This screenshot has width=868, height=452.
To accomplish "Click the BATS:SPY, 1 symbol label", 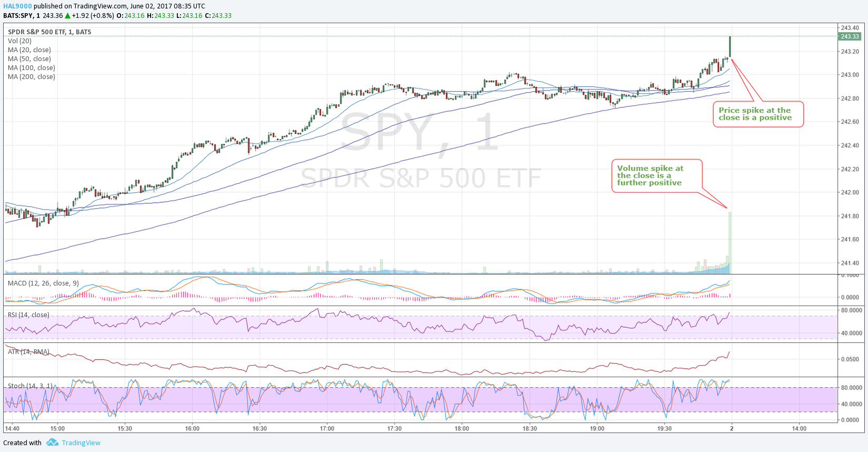I will (x=22, y=15).
